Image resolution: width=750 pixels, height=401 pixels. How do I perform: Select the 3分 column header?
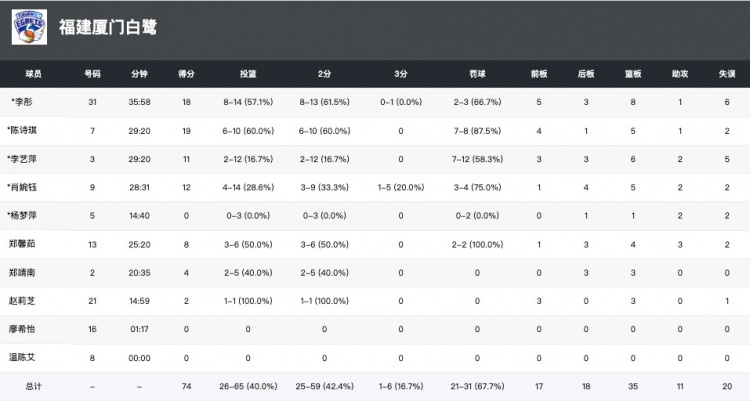pos(400,74)
